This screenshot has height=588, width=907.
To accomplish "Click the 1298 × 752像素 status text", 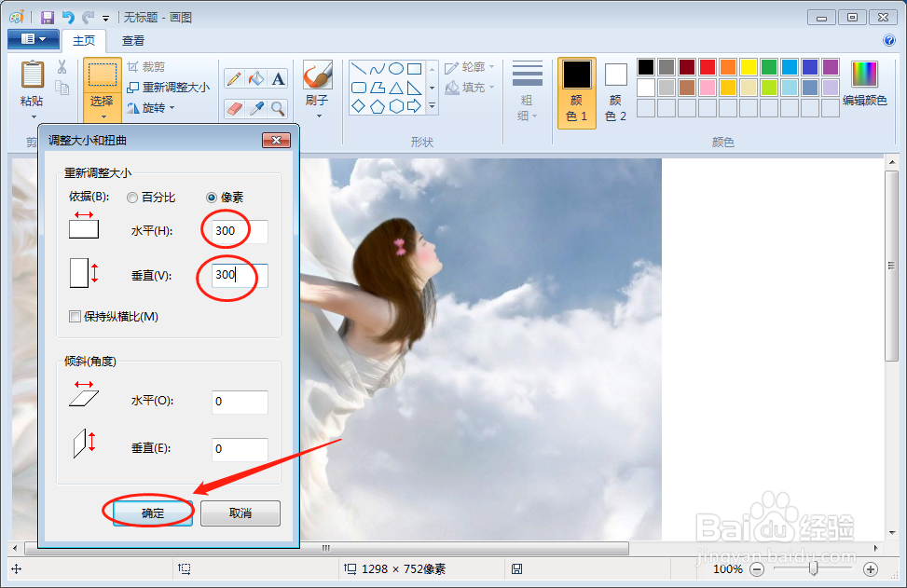I will click(404, 569).
